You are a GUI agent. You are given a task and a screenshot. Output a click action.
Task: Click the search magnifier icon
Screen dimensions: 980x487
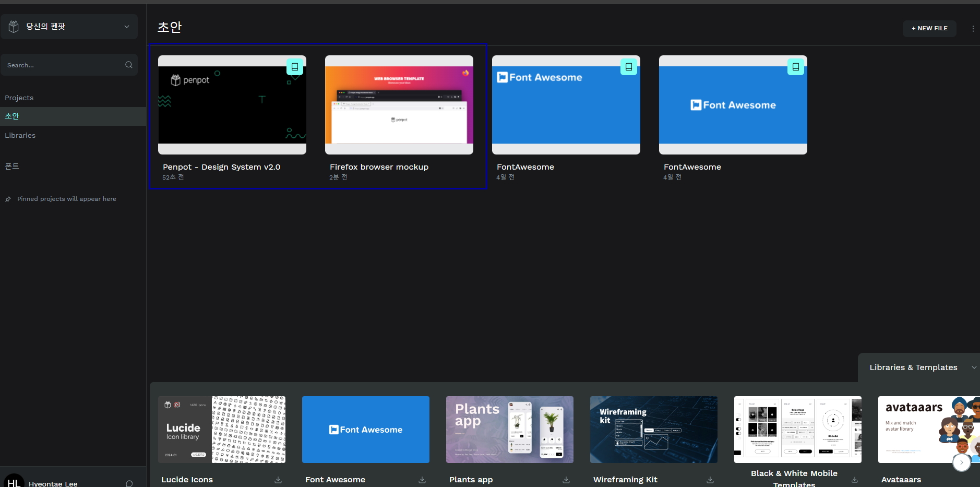129,65
